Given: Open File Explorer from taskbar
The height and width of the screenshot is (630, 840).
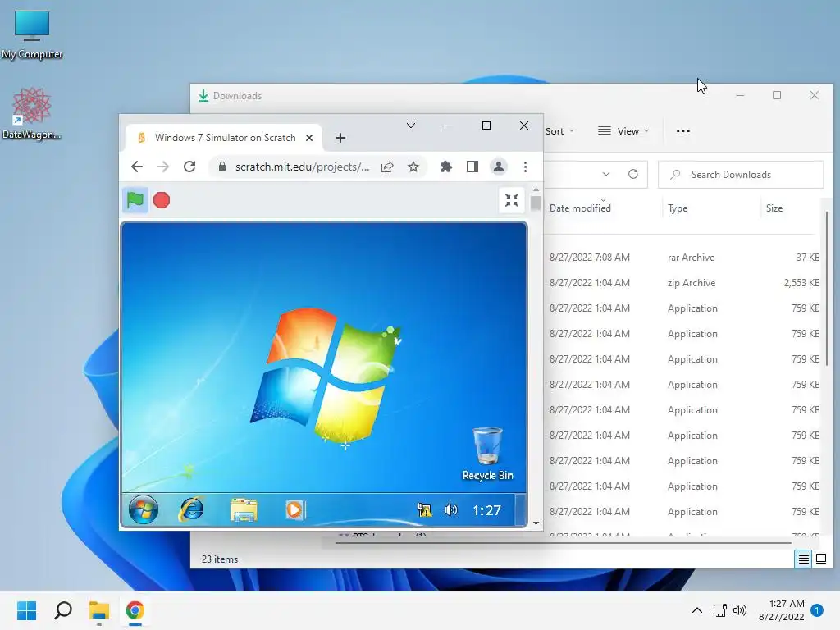Looking at the screenshot, I should click(x=99, y=610).
